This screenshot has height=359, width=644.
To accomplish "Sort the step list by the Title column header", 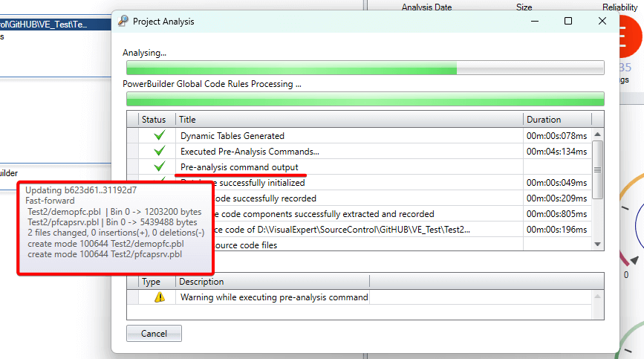I will pyautogui.click(x=349, y=120).
